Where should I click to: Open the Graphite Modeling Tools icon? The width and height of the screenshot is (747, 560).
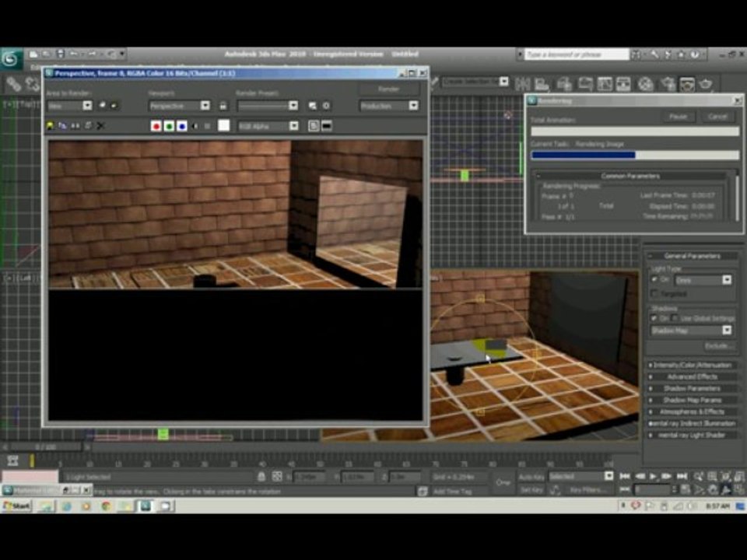click(x=584, y=84)
